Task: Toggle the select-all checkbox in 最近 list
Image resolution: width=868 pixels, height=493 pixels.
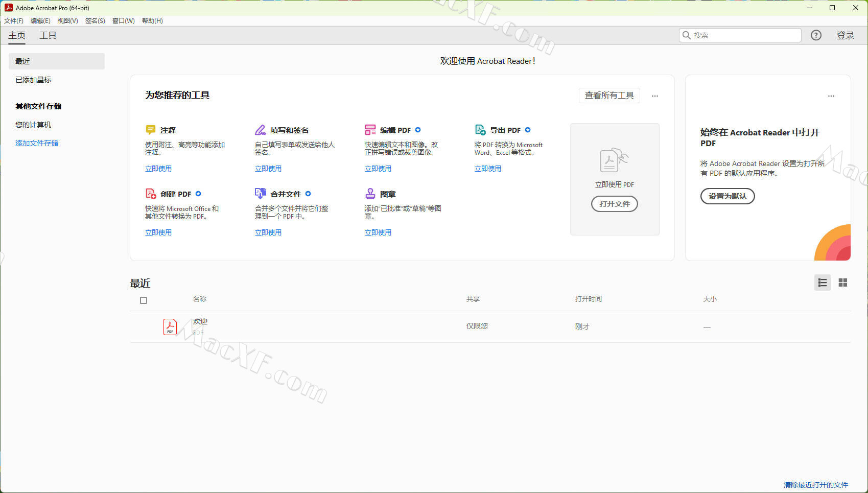Action: coord(144,300)
